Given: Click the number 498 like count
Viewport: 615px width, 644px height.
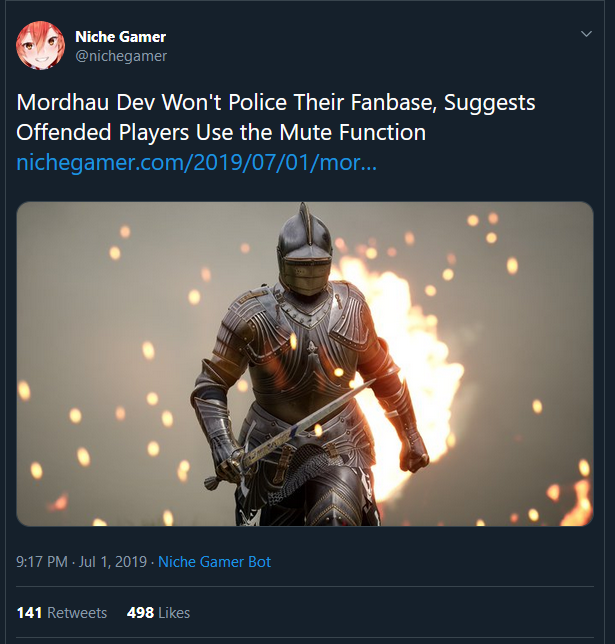Looking at the screenshot, I should (x=140, y=612).
